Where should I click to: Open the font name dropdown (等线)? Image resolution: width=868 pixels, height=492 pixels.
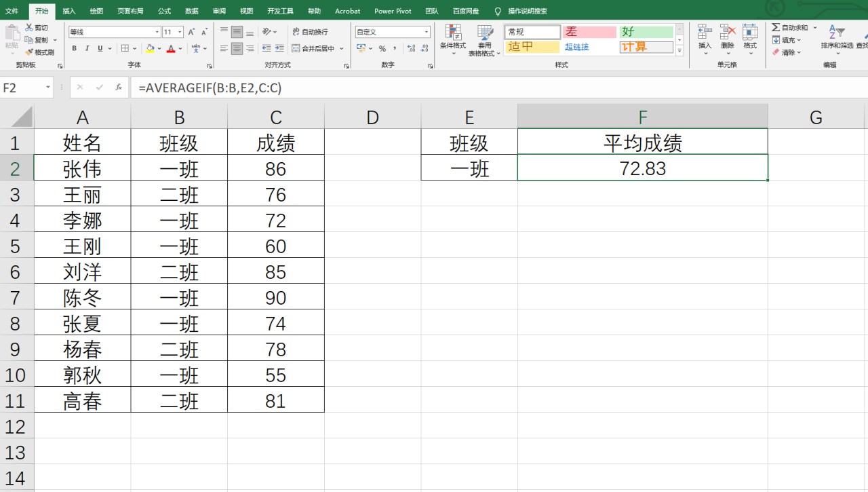(157, 32)
